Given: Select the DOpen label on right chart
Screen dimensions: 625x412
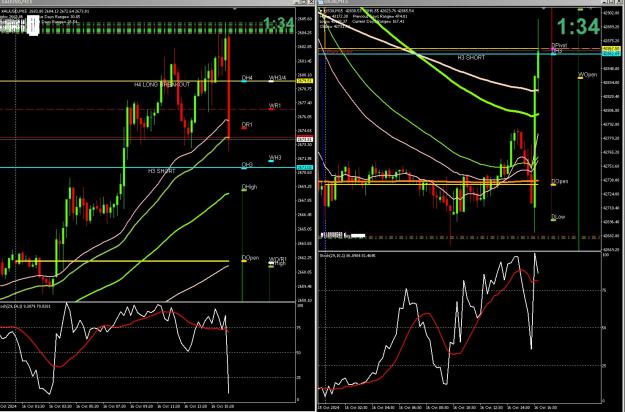Looking at the screenshot, I should pos(560,181).
